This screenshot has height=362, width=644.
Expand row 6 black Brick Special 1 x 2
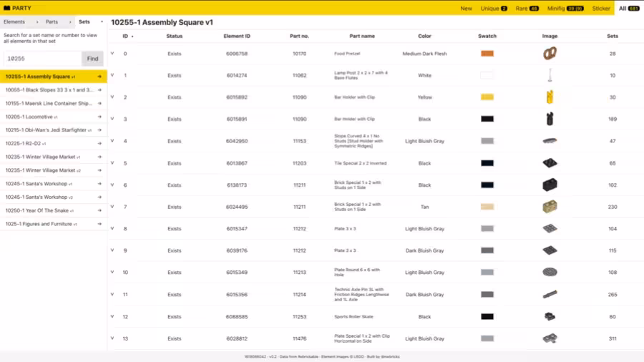tap(112, 185)
